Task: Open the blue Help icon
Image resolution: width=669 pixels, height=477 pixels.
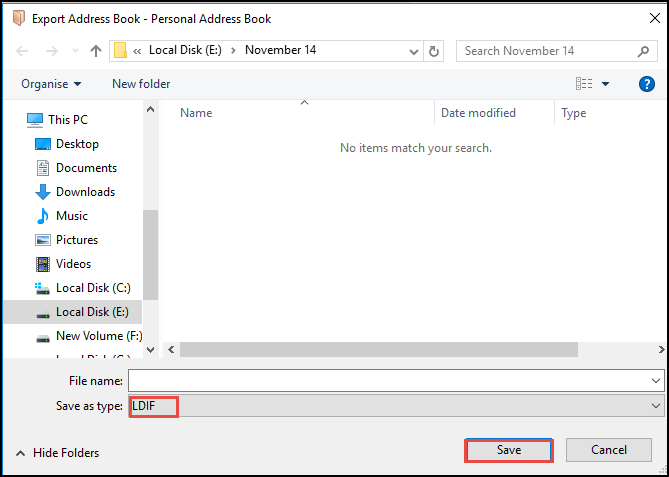Action: pos(647,84)
